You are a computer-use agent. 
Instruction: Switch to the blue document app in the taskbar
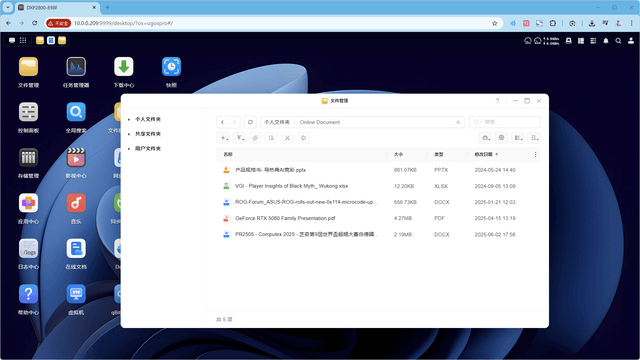[x=51, y=40]
